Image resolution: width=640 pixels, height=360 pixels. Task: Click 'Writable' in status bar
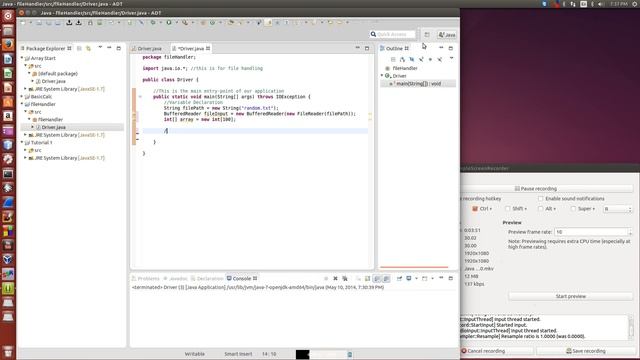click(195, 354)
